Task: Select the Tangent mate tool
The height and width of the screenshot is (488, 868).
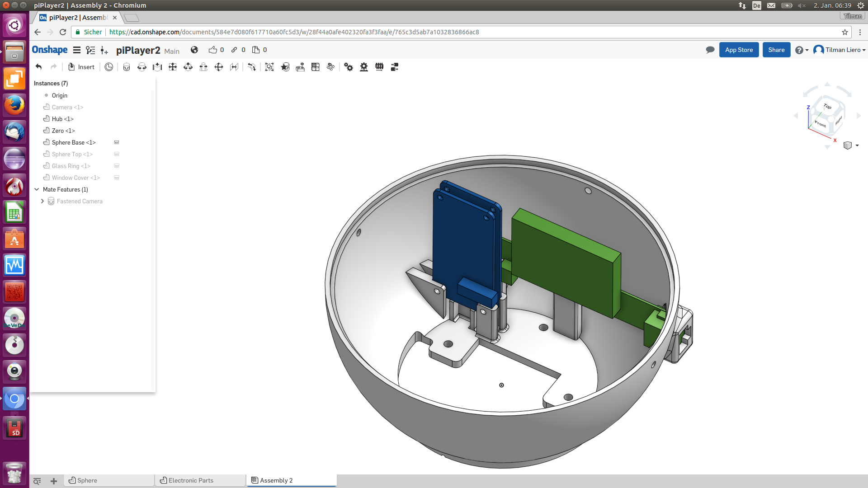Action: coord(252,67)
